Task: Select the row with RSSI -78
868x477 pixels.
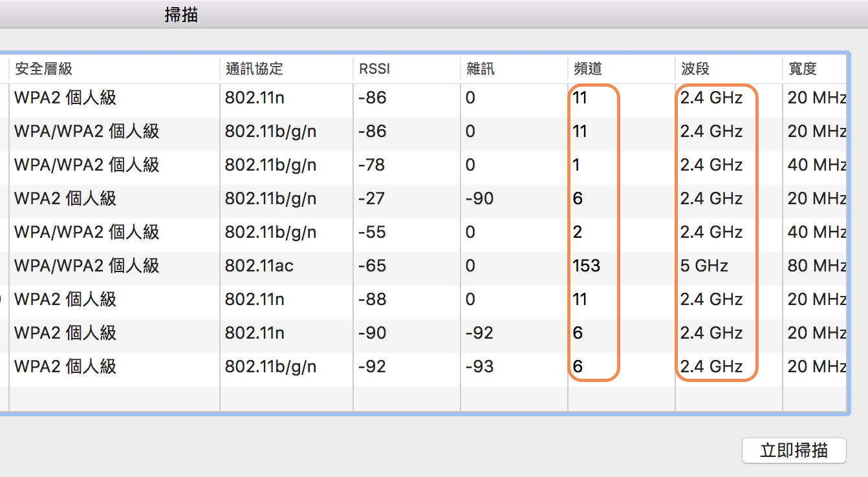Action: click(x=372, y=165)
